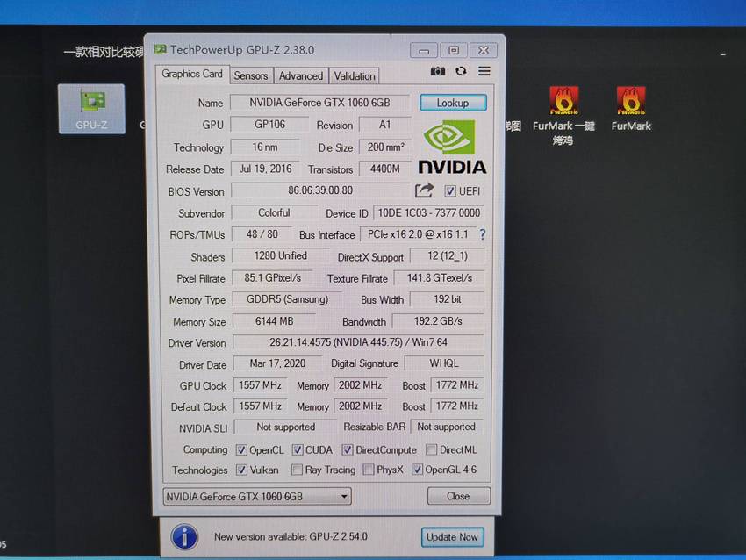Screen dimensions: 746x560
Task: Click the Shaders value 1280 Unified
Action: pos(280,256)
